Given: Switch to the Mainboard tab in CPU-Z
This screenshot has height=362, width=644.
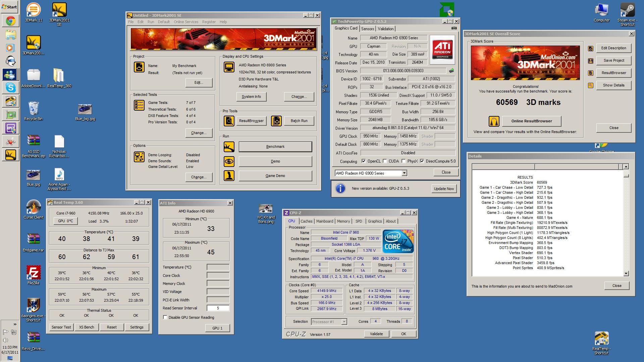Looking at the screenshot, I should (x=325, y=221).
